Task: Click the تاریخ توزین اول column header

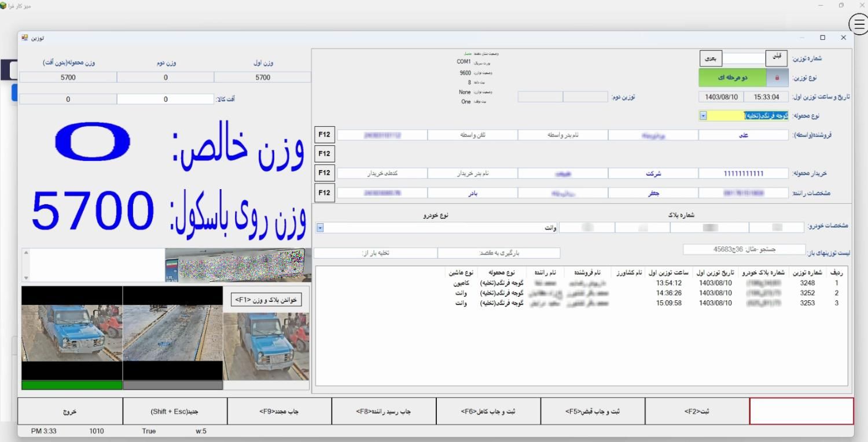Action: [x=715, y=272]
